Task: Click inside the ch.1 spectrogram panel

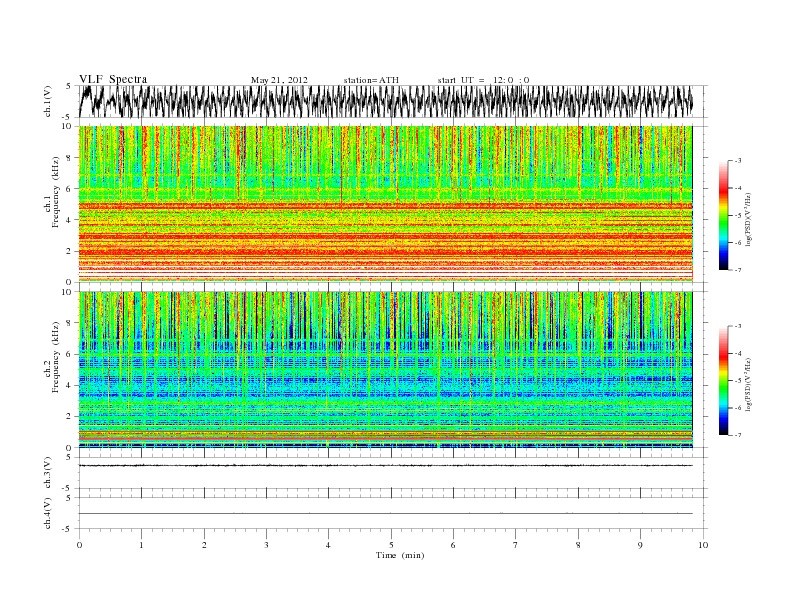Action: click(x=385, y=204)
